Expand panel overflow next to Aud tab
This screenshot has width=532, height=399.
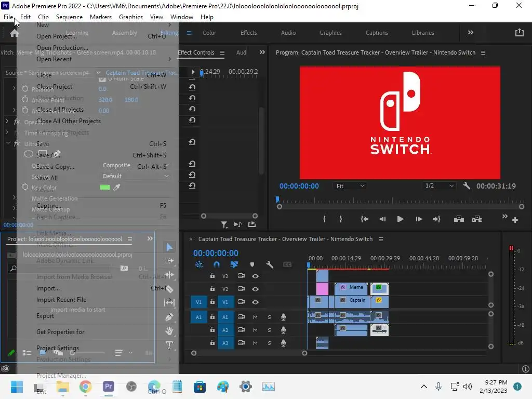(x=262, y=52)
